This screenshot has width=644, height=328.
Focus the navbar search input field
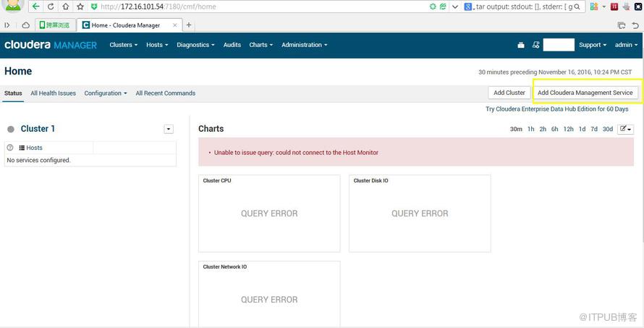click(x=559, y=45)
